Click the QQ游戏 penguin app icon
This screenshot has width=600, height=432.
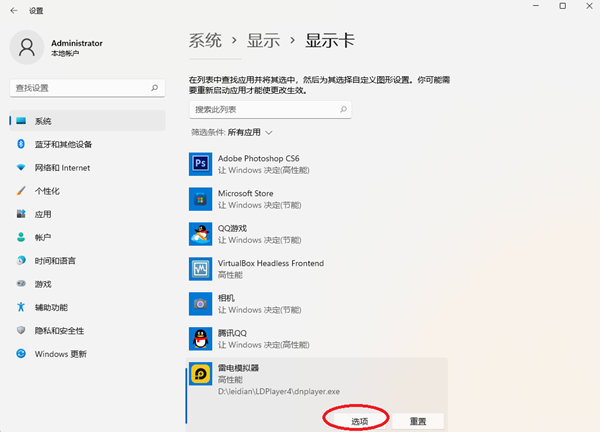coord(201,234)
